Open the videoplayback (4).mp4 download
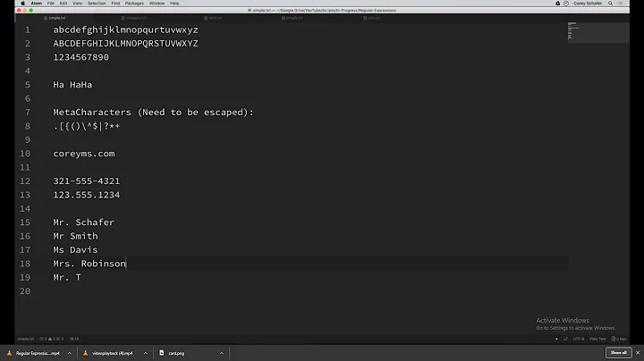This screenshot has width=644, height=361. coord(112,353)
